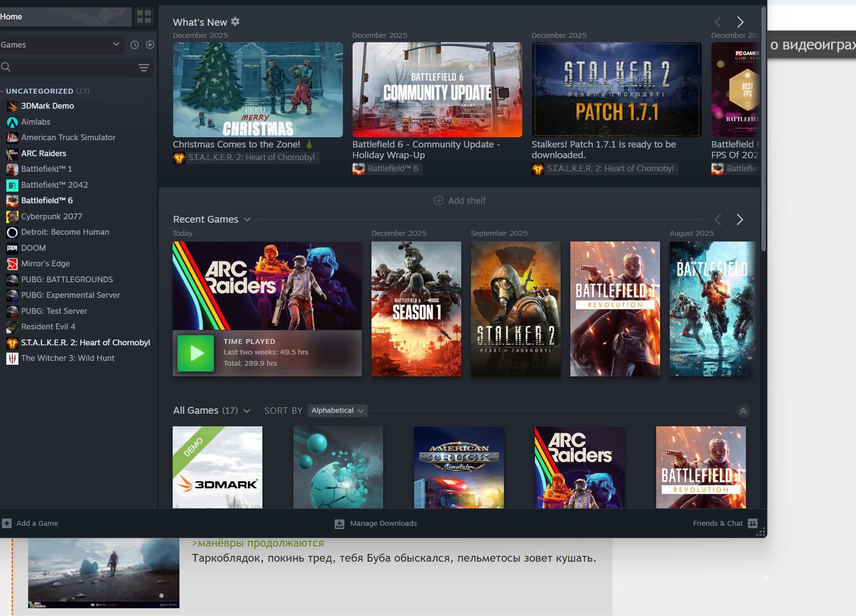Click the library search magnifier icon
The height and width of the screenshot is (616, 856).
pos(6,67)
